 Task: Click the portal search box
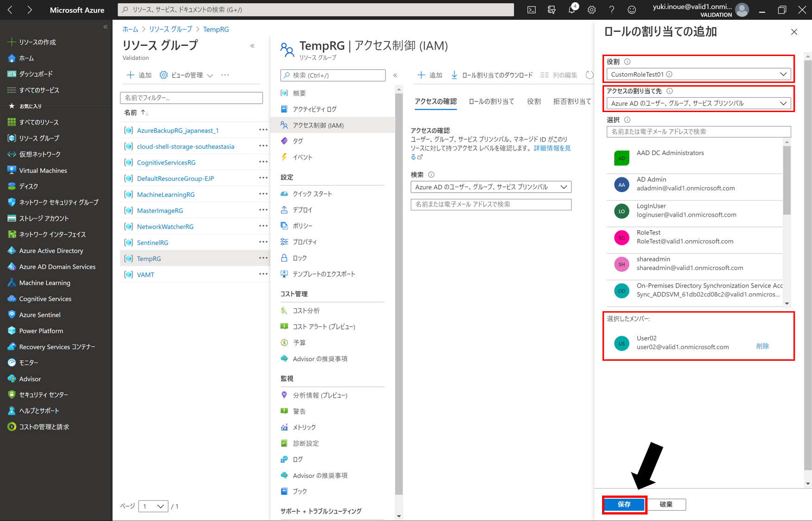click(x=316, y=10)
